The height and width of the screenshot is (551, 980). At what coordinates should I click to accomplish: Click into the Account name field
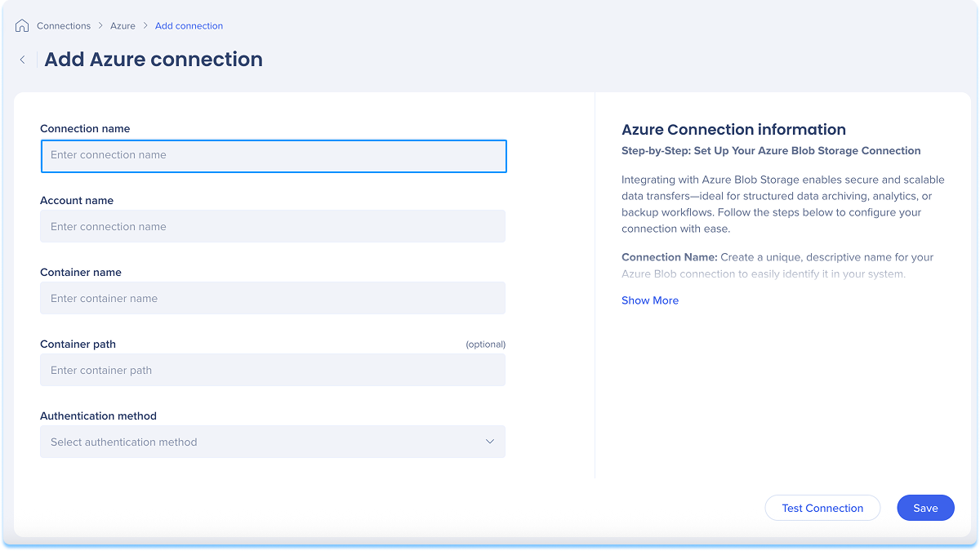[273, 226]
